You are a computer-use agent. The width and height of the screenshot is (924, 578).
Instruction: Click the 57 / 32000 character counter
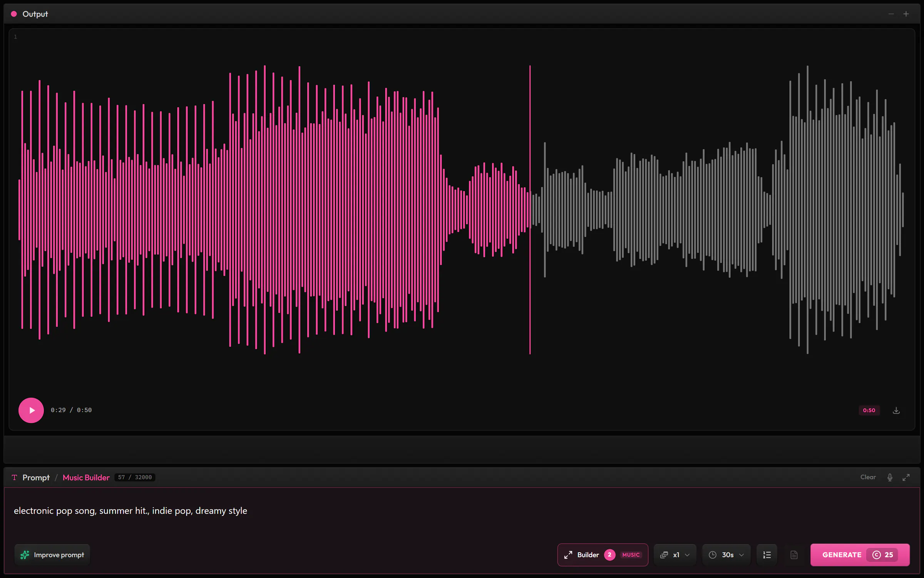click(x=135, y=477)
